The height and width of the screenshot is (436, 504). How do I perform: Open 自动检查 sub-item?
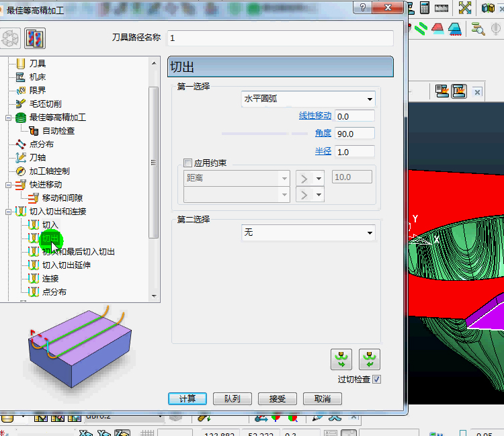(58, 131)
